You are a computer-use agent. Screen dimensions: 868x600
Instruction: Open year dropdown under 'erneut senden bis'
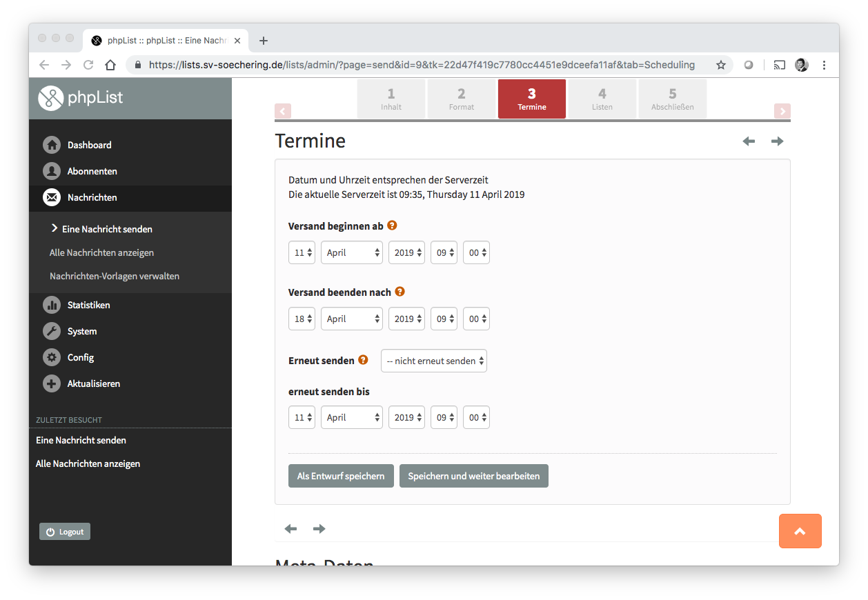(406, 417)
